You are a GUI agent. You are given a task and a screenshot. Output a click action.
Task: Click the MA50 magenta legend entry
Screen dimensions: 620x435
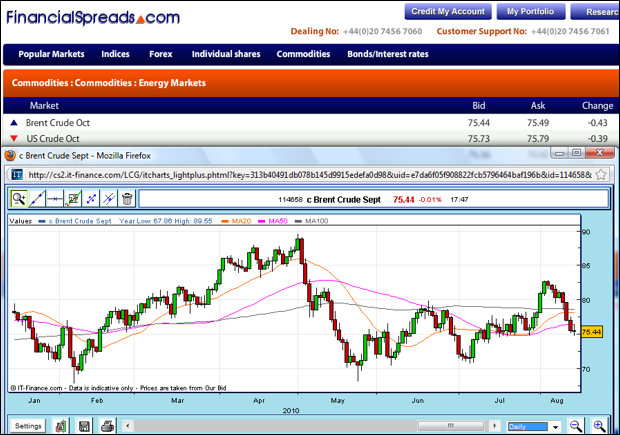click(273, 221)
